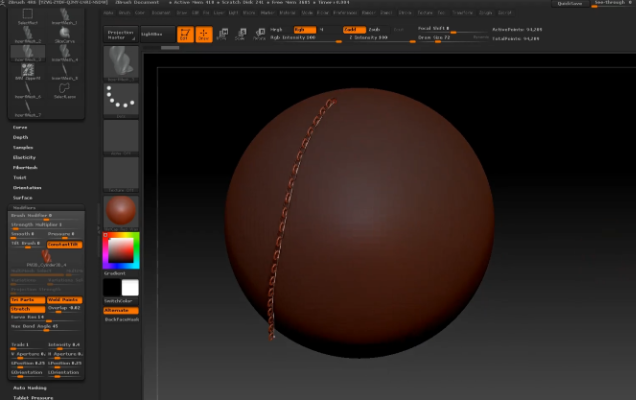The width and height of the screenshot is (636, 400).
Task: Disable the Stretch option
Action: [26, 308]
